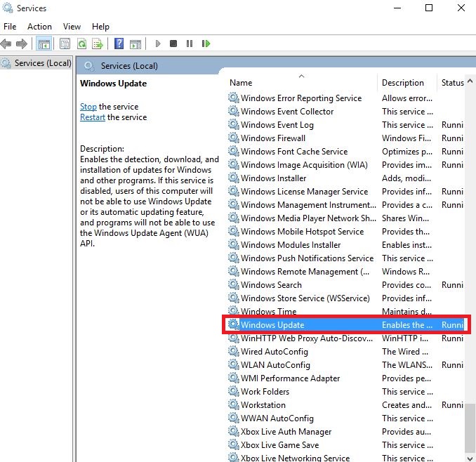Select Windows Store Service (WSService) row
476x462 pixels.
coord(346,298)
